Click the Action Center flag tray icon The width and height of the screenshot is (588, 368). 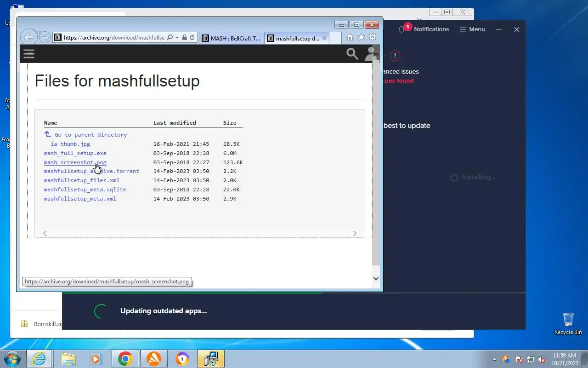click(x=520, y=359)
